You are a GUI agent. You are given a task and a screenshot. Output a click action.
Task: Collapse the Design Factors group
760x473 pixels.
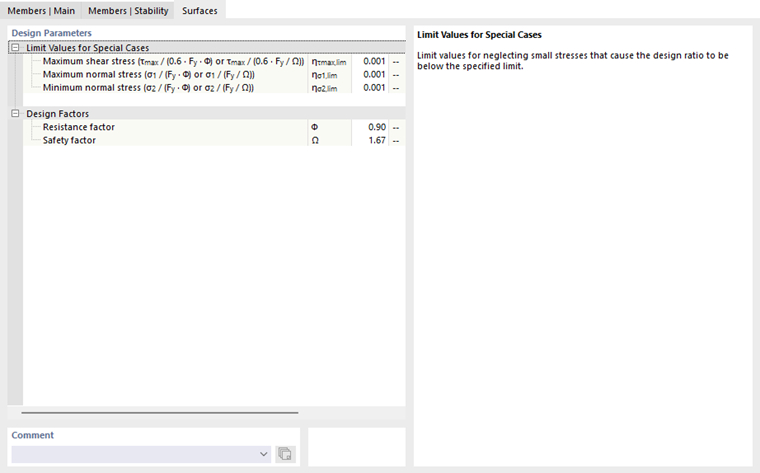15,113
